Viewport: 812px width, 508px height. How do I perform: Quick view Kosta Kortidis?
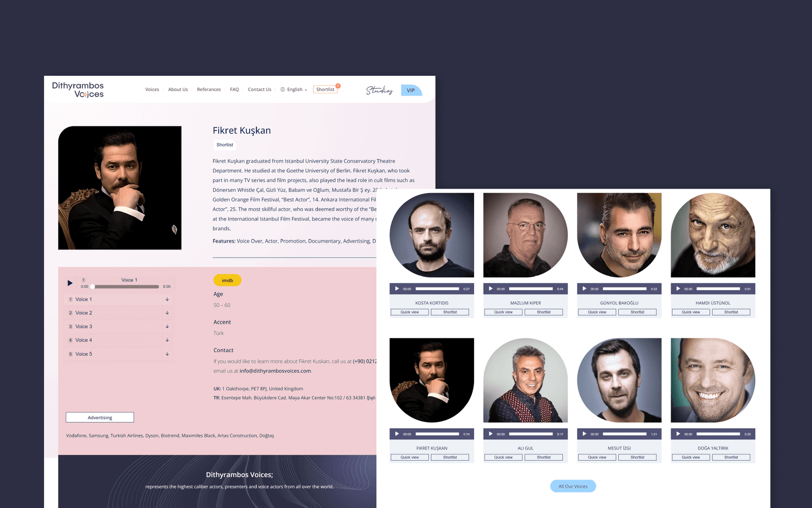pyautogui.click(x=410, y=312)
